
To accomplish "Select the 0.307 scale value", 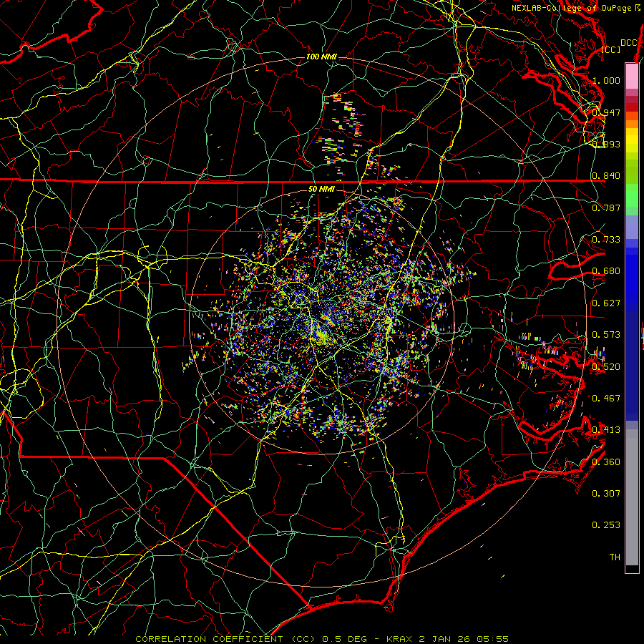I will click(606, 493).
